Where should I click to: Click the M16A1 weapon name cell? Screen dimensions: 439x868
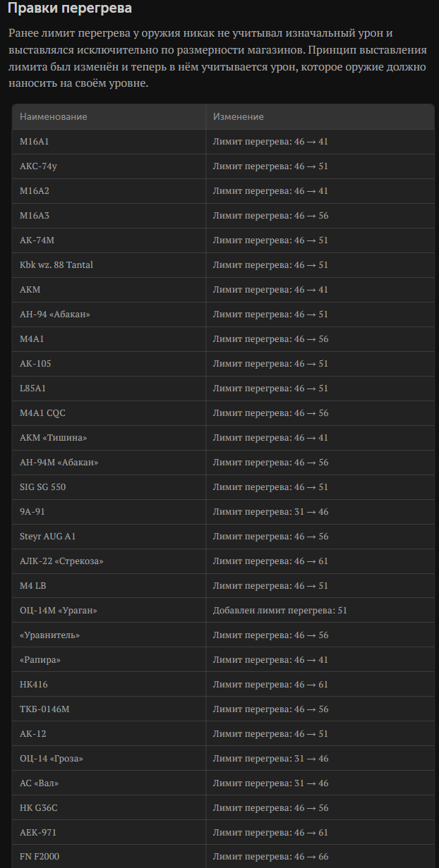pyautogui.click(x=35, y=142)
